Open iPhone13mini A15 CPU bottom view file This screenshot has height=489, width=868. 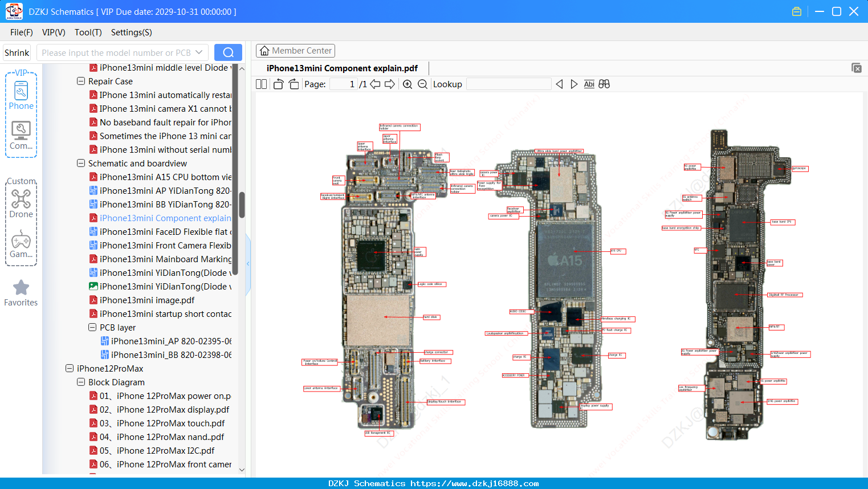point(160,177)
